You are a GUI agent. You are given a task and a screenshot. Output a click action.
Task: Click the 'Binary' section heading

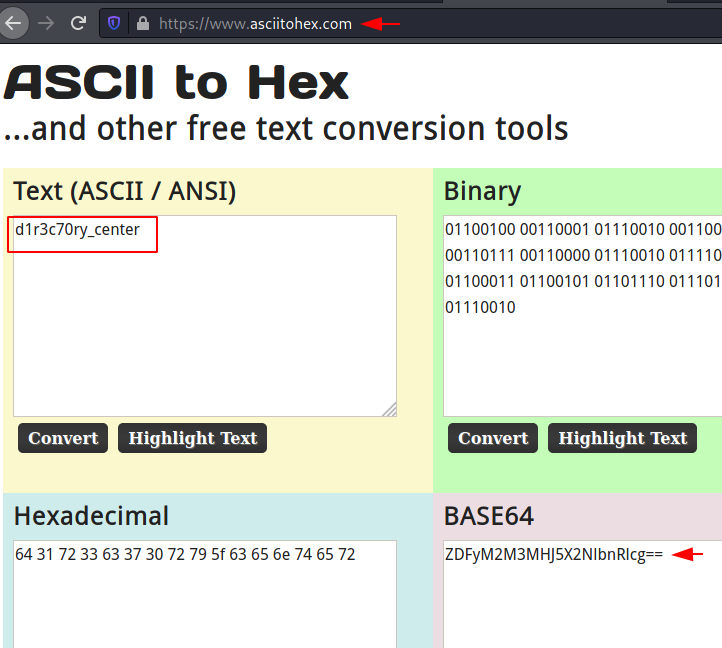point(482,192)
